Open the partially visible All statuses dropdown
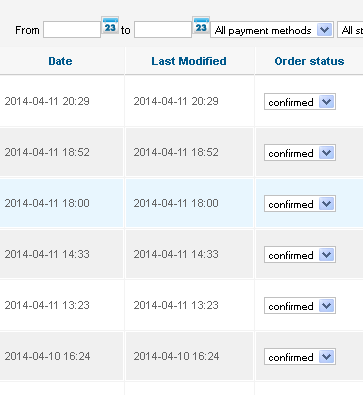363x395 pixels. pos(350,30)
